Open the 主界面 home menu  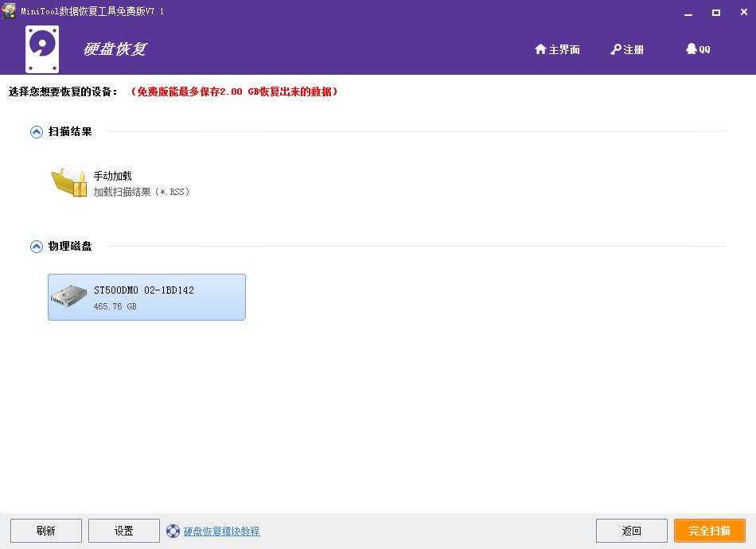(557, 49)
